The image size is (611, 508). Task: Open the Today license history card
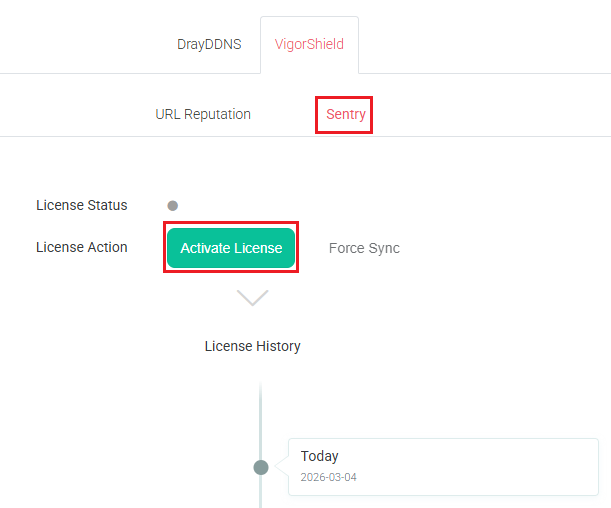(442, 466)
